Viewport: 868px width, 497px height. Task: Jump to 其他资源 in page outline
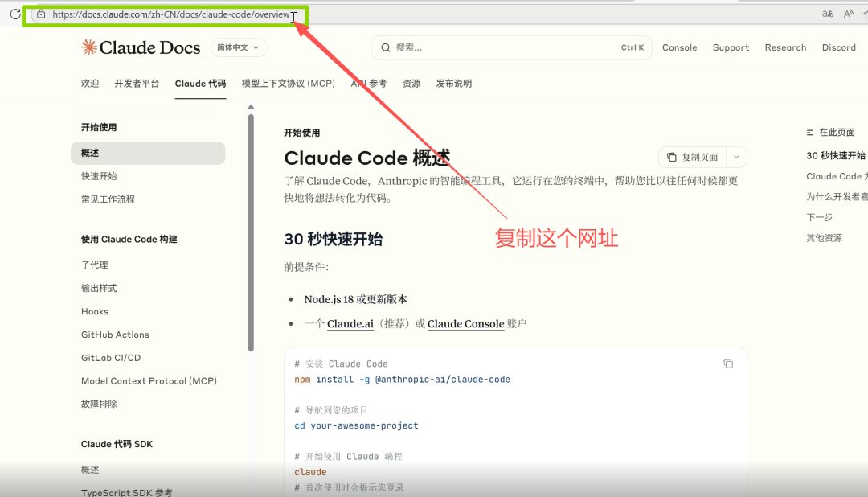click(825, 238)
